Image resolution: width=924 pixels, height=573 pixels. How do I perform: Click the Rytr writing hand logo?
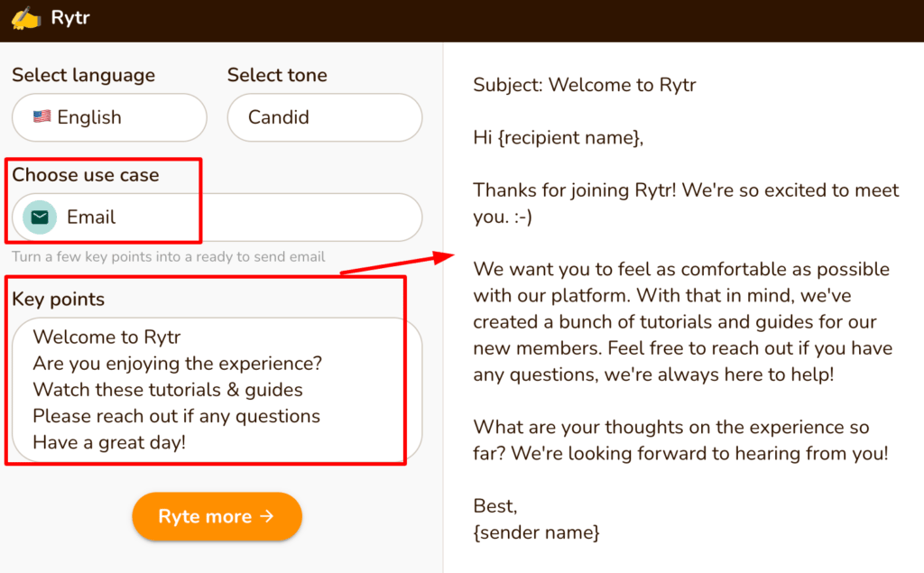coord(25,18)
